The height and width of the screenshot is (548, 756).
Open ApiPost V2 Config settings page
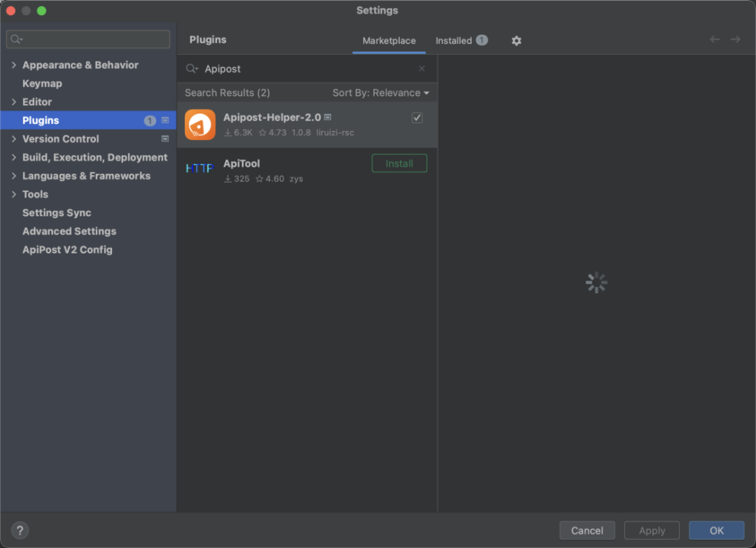click(67, 250)
